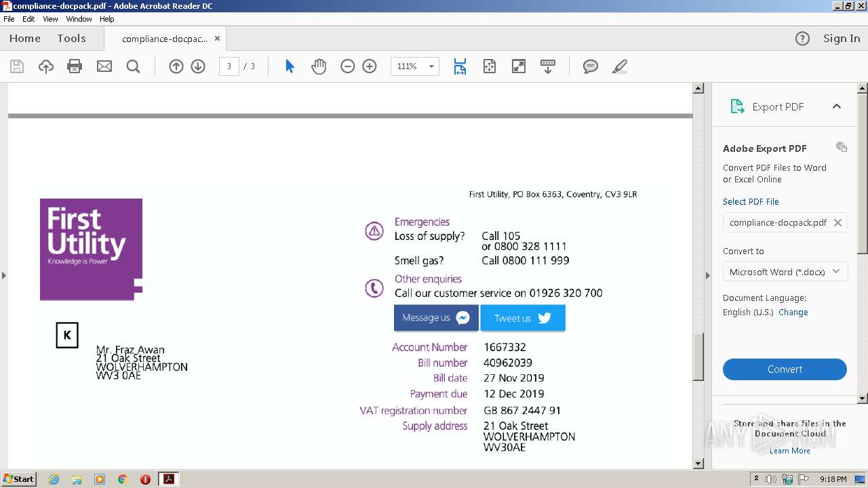Go to previous page arrow

coord(176,66)
